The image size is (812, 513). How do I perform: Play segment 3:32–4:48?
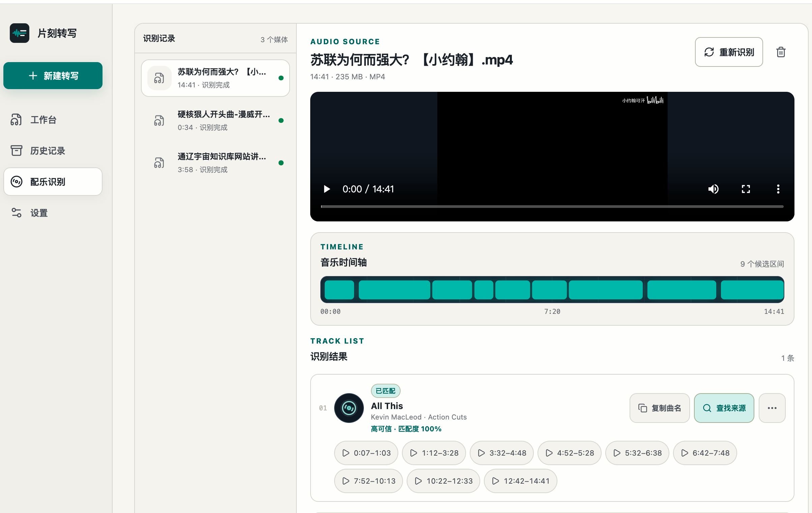(x=502, y=453)
